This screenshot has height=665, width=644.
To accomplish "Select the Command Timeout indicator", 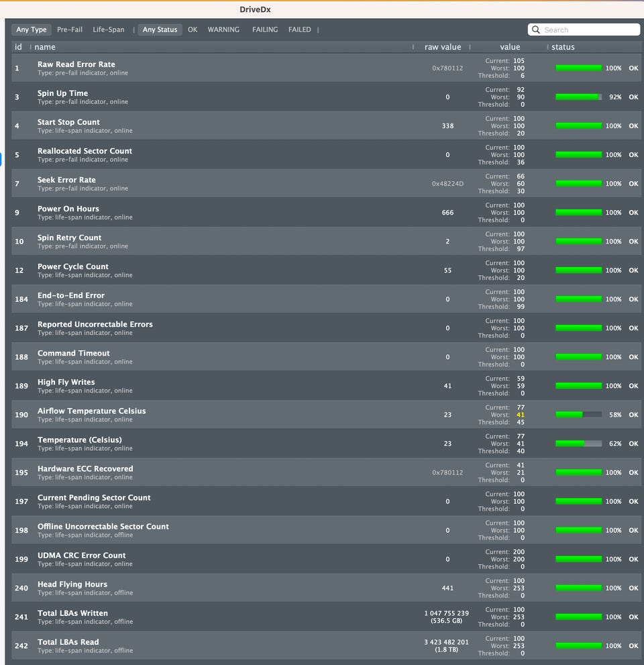I will pyautogui.click(x=326, y=357).
